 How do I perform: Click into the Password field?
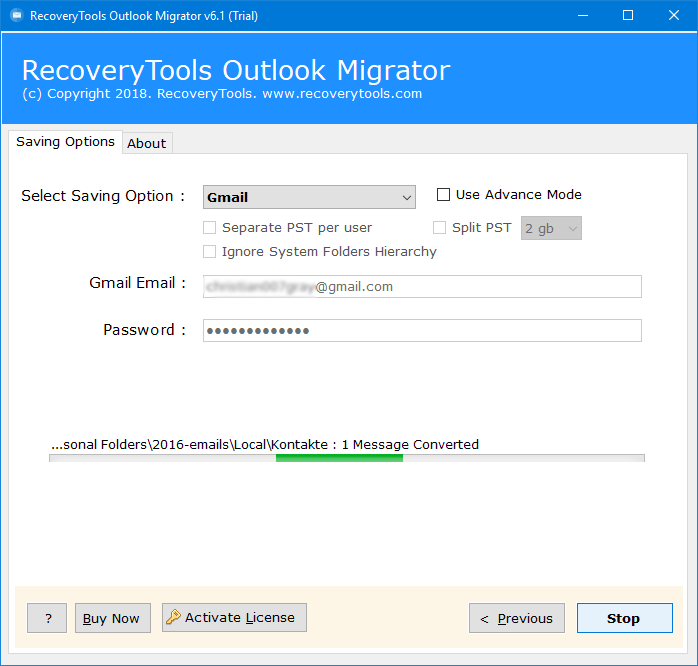coord(422,330)
